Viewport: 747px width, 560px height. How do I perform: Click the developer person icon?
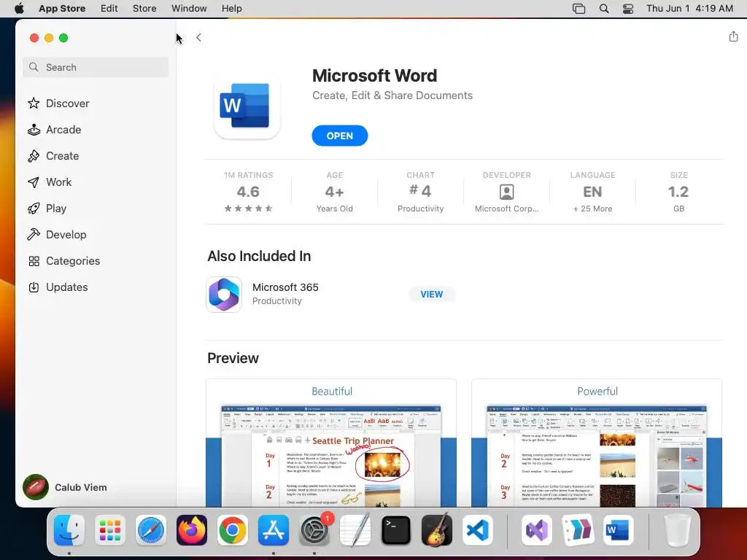(506, 192)
